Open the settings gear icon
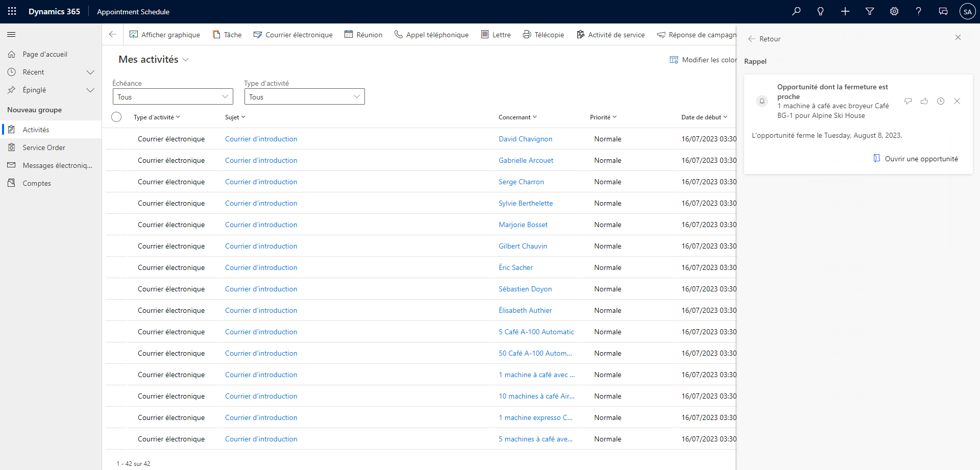Screen dimensions: 980x470 click(894, 11)
